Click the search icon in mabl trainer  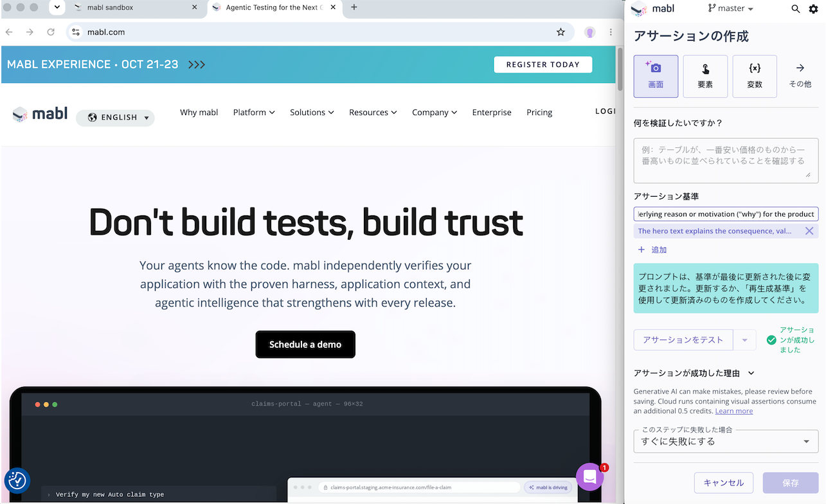point(796,9)
